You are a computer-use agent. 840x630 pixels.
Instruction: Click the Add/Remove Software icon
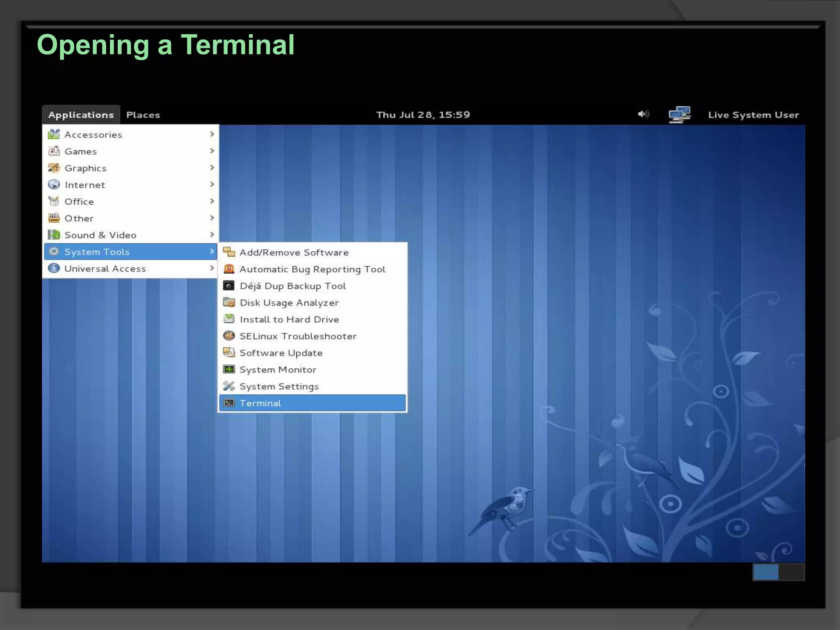click(229, 252)
